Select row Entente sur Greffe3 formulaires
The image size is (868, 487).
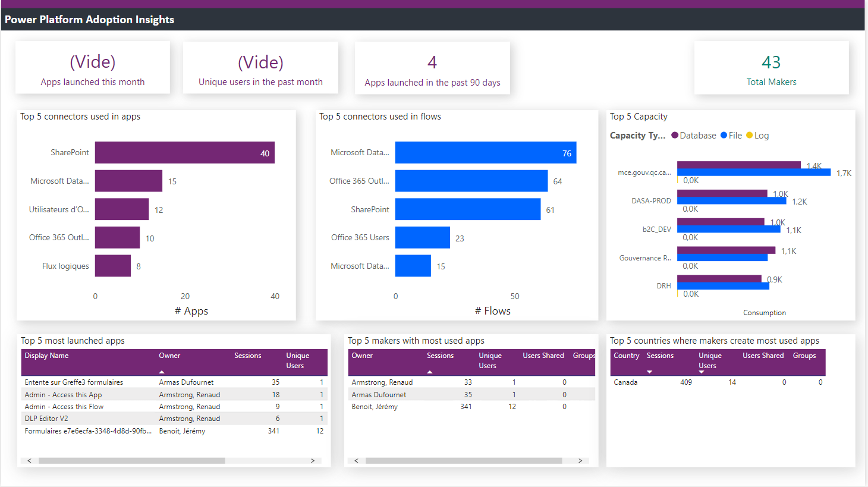(174, 382)
